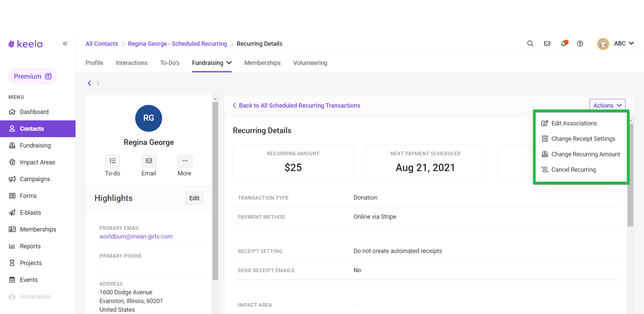
Task: Expand the ABC account dropdown
Action: pos(624,43)
